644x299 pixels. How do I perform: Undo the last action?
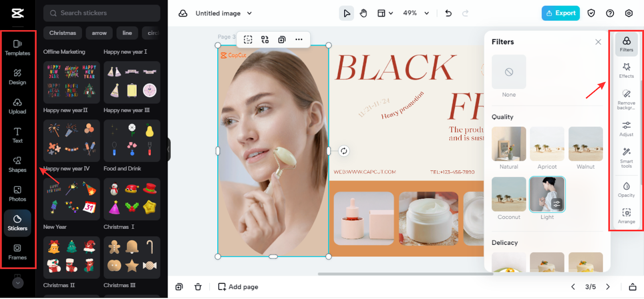click(x=449, y=14)
